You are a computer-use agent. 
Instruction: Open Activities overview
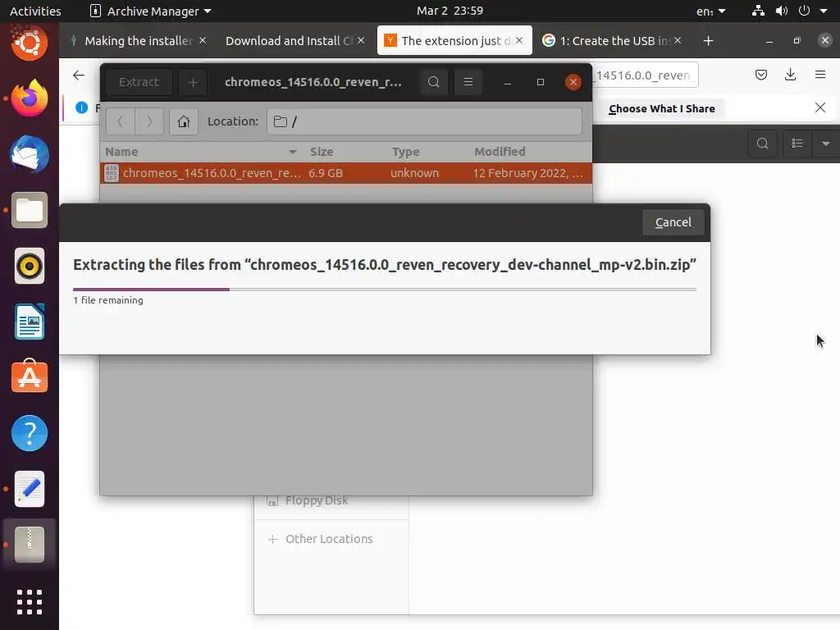click(x=35, y=11)
